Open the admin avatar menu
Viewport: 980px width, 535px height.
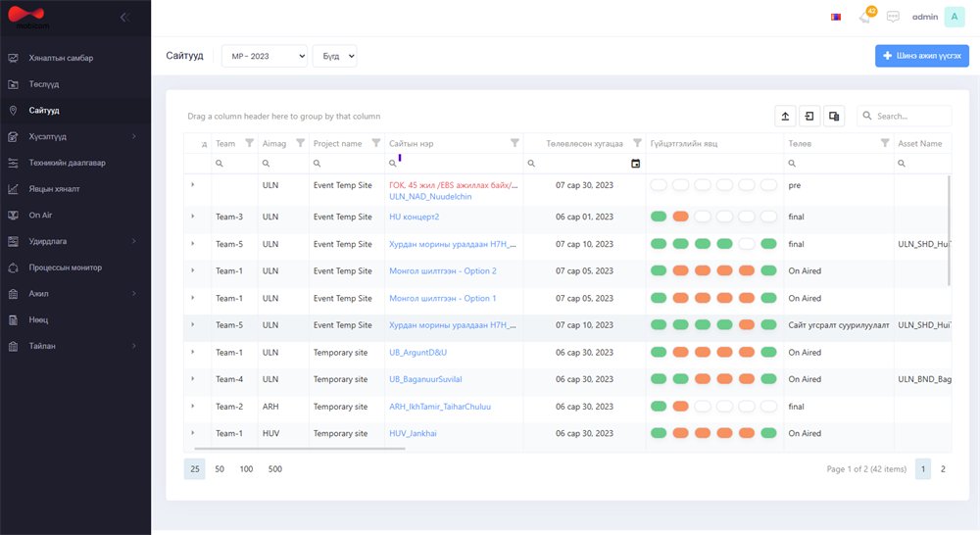click(955, 17)
